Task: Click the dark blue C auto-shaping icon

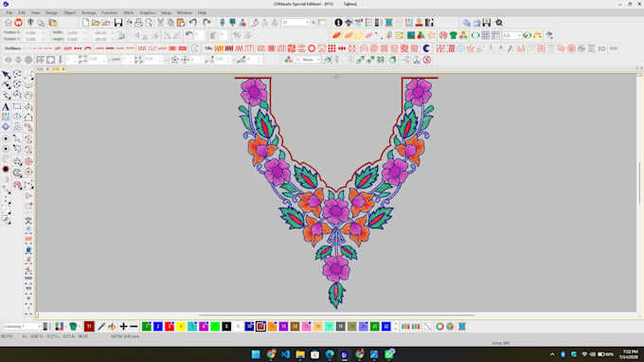Action: [426, 48]
